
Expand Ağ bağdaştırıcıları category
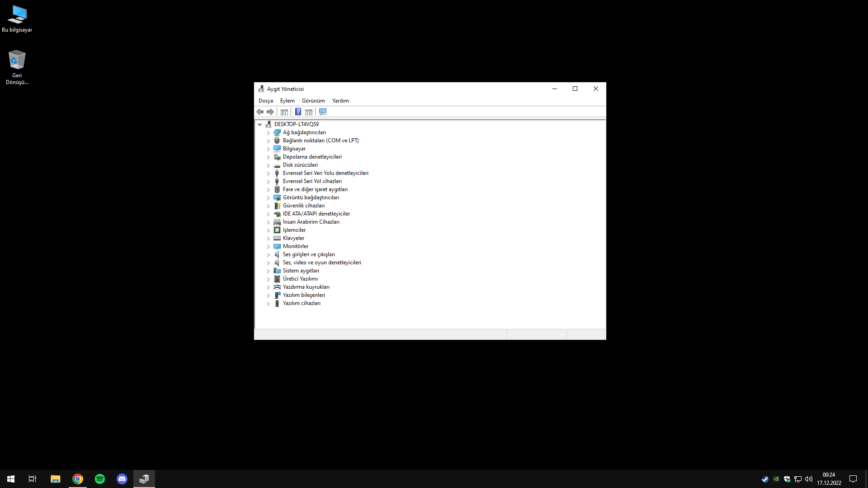click(268, 132)
